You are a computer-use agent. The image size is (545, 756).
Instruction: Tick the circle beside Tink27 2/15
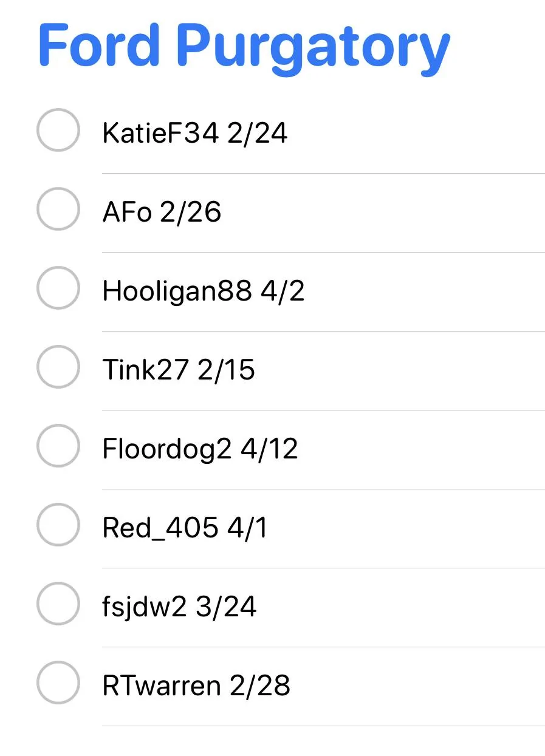point(58,367)
